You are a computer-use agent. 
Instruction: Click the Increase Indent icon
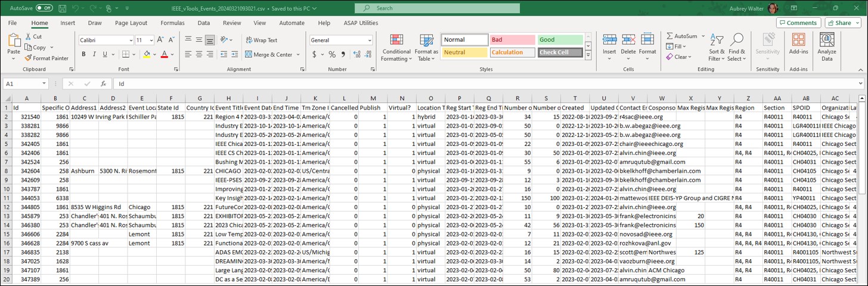pyautogui.click(x=234, y=54)
